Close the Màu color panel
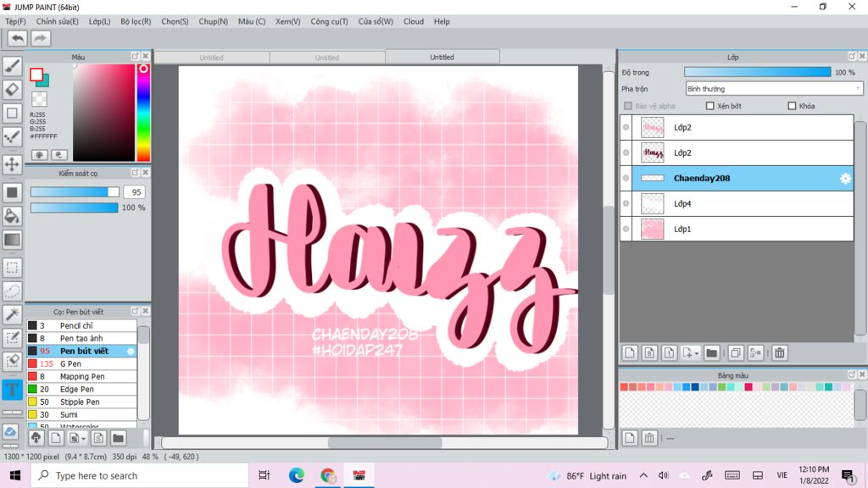 [x=146, y=57]
